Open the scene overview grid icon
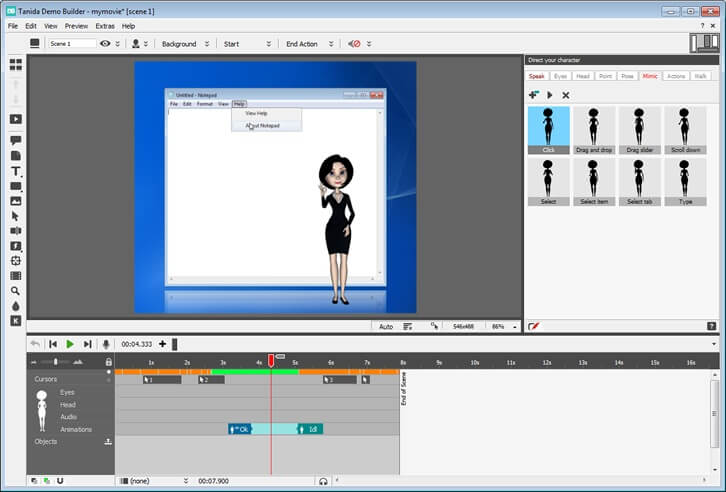 (15, 64)
